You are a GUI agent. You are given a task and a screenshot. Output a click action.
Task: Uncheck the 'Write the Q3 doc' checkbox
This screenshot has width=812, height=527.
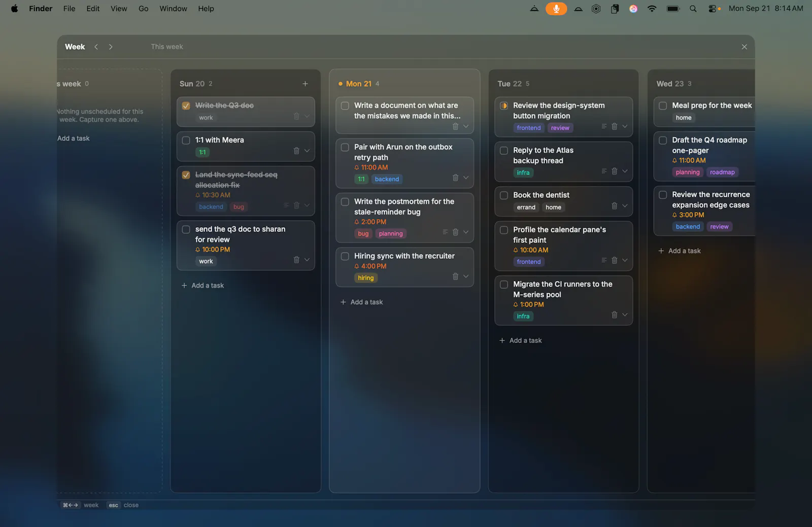click(x=186, y=106)
